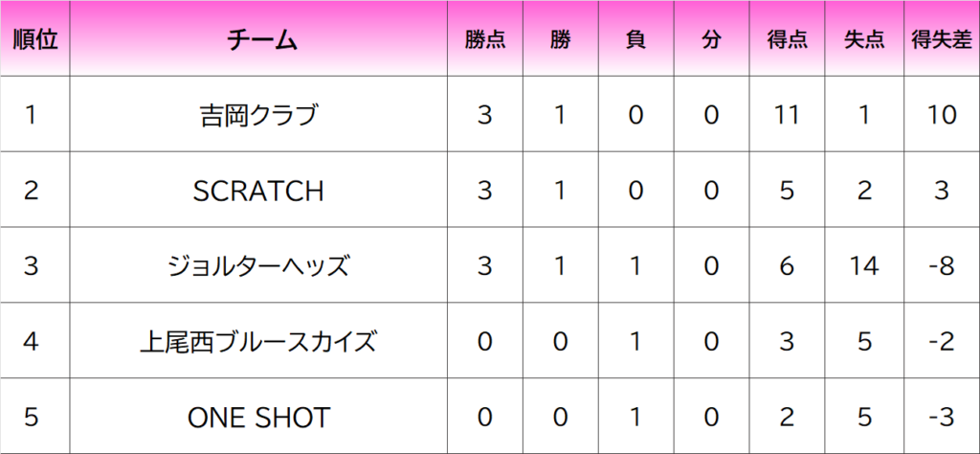Click the 分 column header
The width and height of the screenshot is (980, 454).
[x=711, y=38]
